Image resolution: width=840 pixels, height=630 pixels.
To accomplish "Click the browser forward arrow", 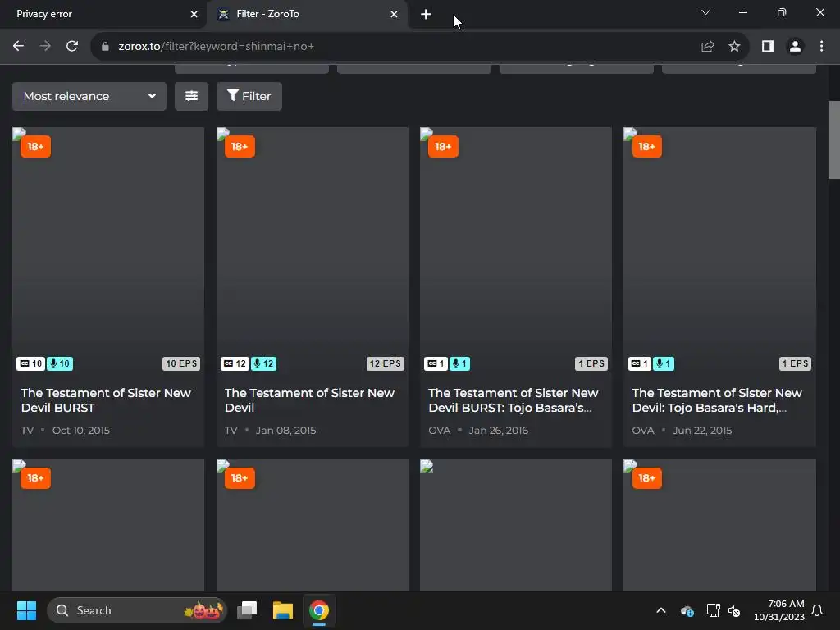I will (46, 46).
